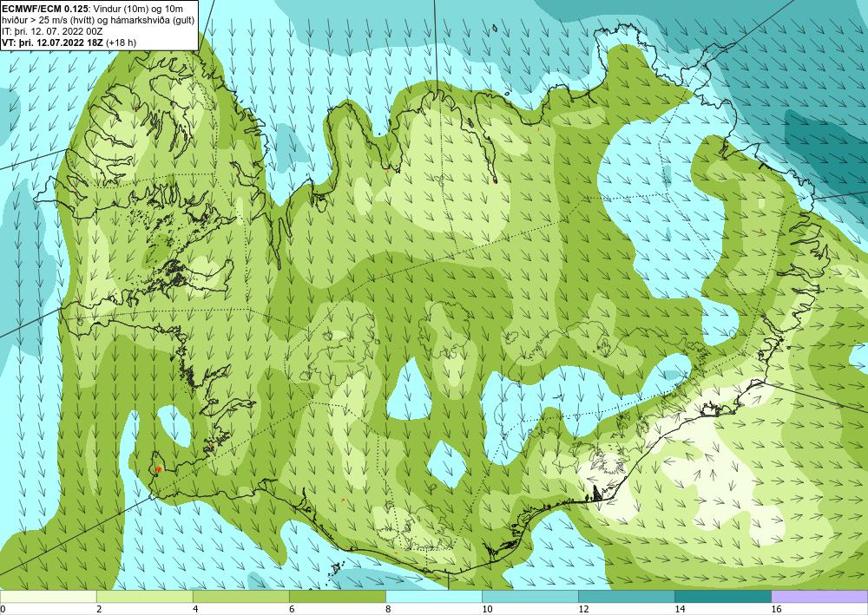
Task: Click the legend scale label "16"
Action: (776, 610)
